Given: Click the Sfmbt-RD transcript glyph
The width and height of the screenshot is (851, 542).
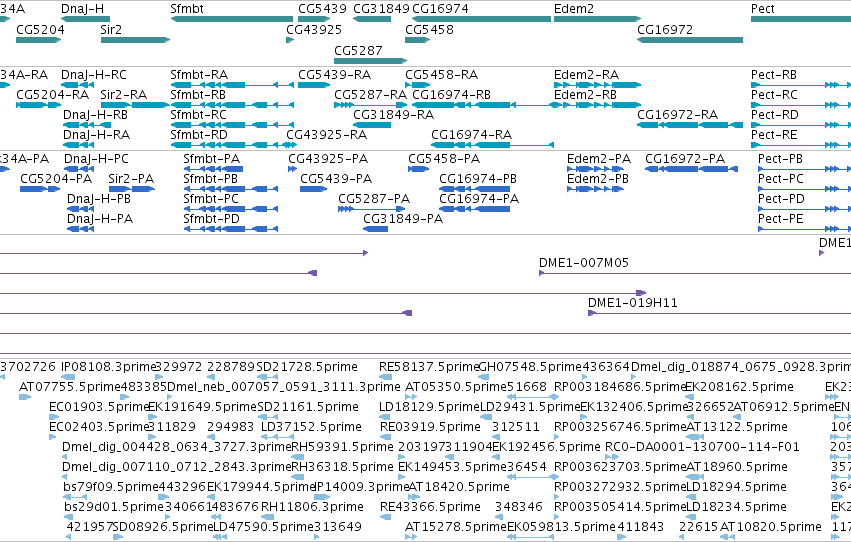Looking at the screenshot, I should click(233, 145).
